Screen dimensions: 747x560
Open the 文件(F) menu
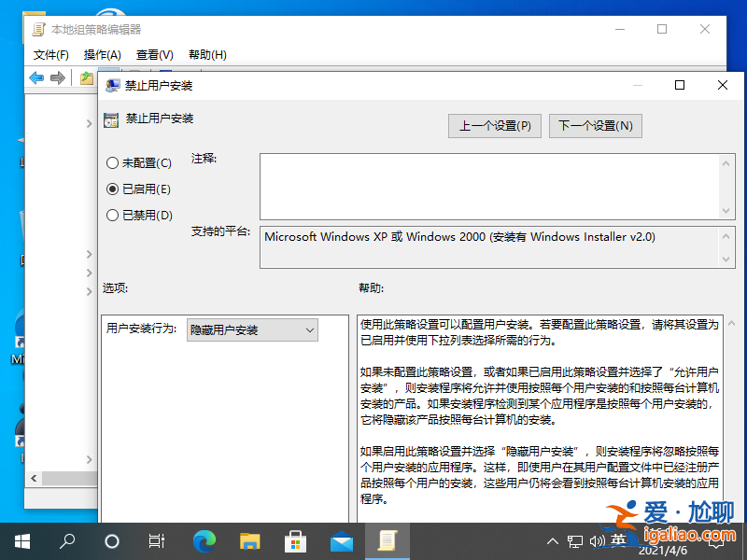50,55
